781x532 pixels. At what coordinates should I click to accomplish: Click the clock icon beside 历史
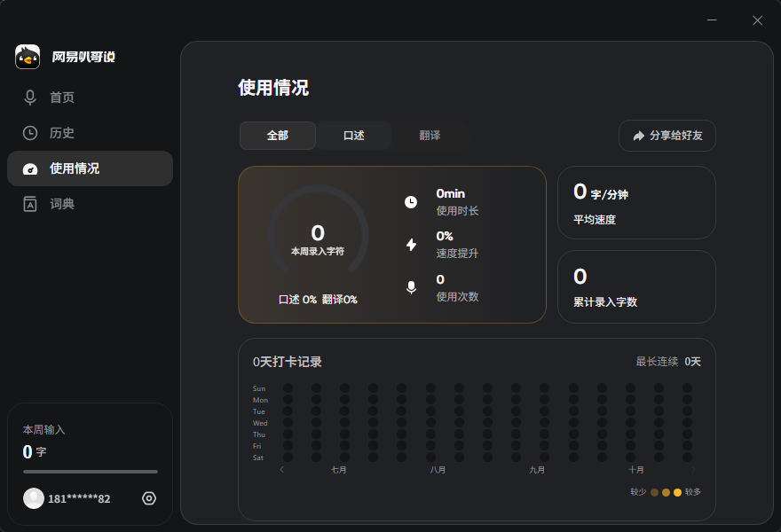[x=30, y=133]
